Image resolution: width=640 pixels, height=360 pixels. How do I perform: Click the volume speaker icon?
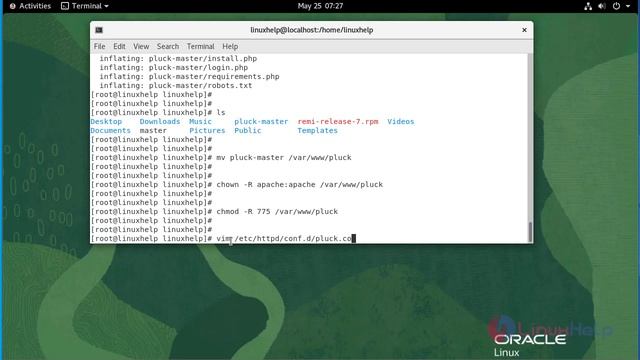point(602,6)
